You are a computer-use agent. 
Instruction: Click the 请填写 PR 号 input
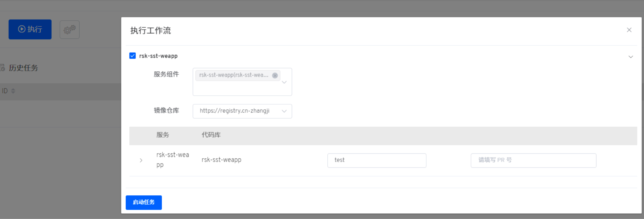coord(533,160)
